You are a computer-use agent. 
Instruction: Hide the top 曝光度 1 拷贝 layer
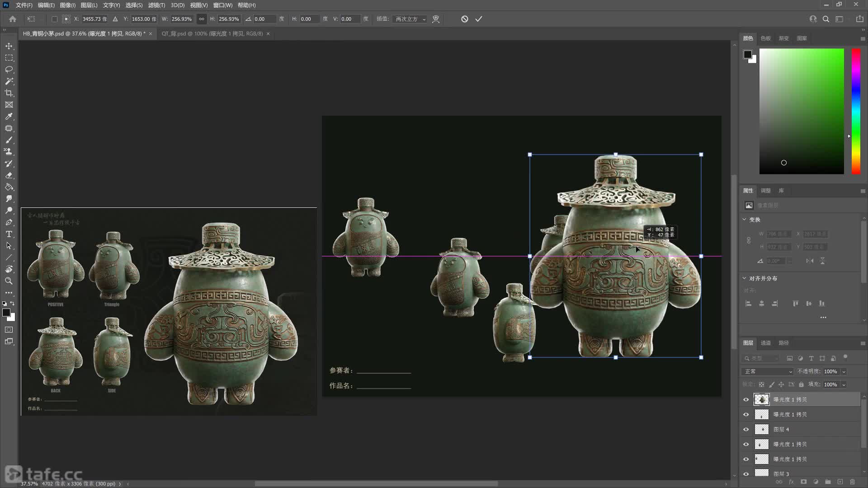(x=746, y=399)
